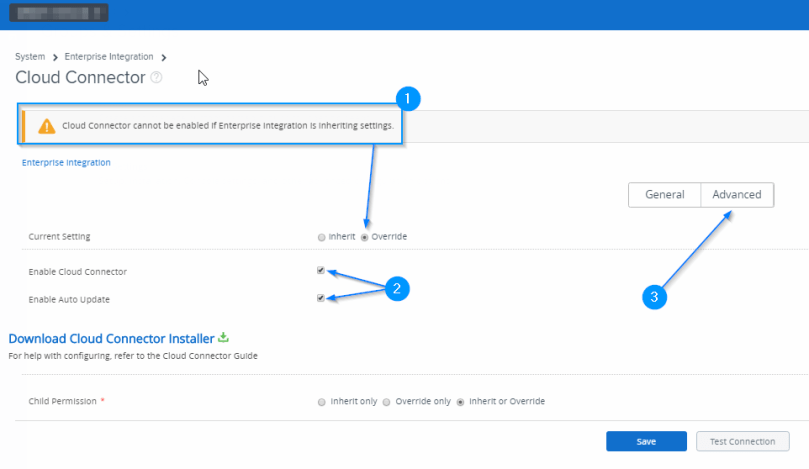Click the orange warning triangle icon

point(46,126)
